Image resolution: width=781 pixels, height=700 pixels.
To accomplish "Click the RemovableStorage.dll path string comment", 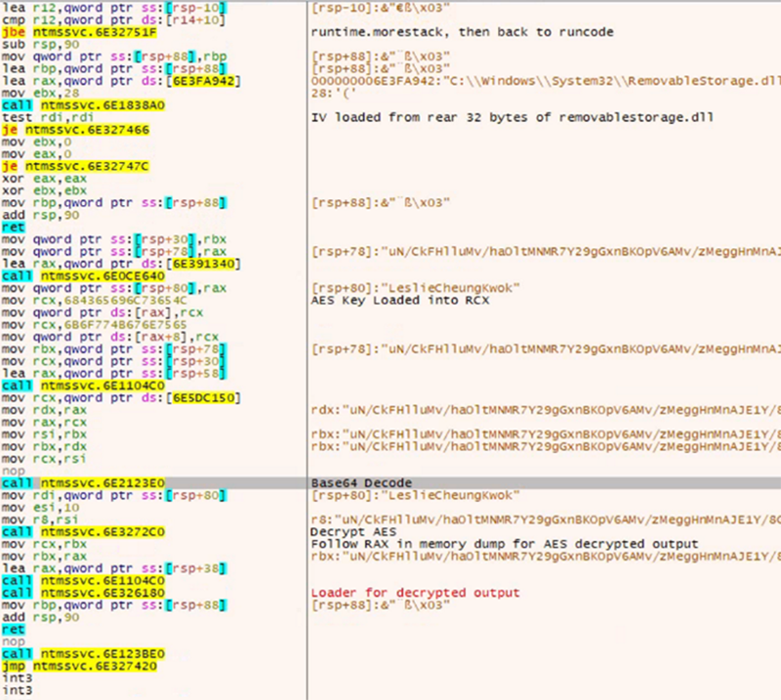I will click(x=546, y=81).
